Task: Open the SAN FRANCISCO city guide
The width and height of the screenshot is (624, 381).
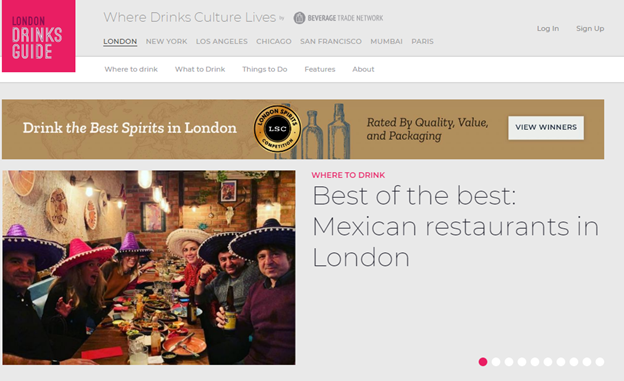Action: click(x=331, y=41)
